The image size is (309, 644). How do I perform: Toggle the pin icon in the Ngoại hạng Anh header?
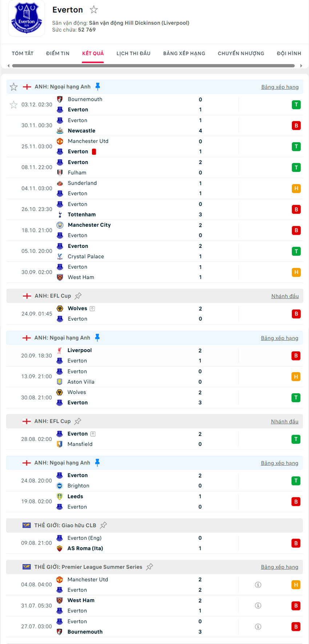97,87
